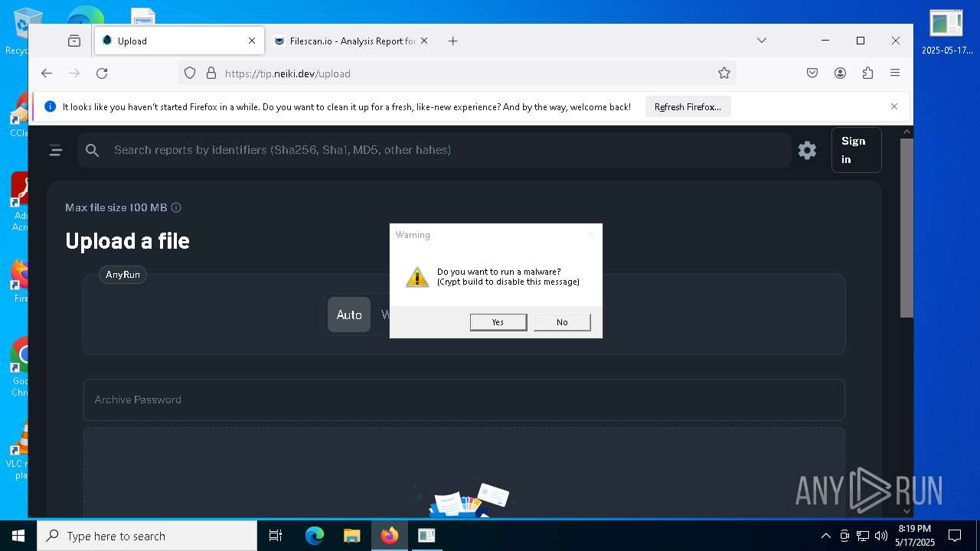The image size is (980, 551).
Task: Select the Auto option
Action: pos(349,315)
